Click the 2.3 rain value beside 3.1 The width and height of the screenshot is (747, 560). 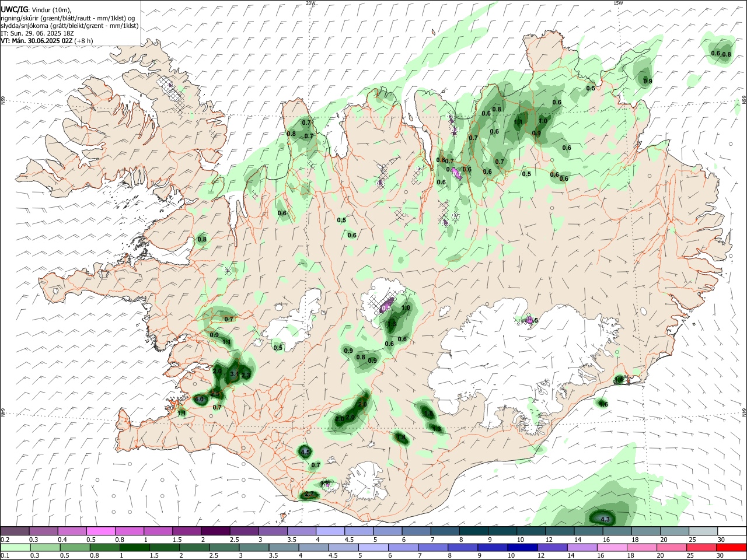[246, 375]
